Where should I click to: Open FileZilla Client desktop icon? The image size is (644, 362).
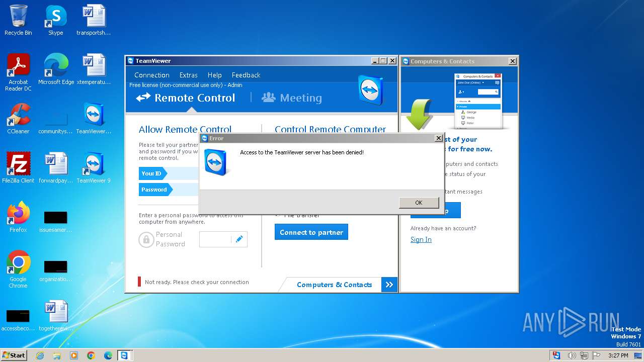pos(18,168)
